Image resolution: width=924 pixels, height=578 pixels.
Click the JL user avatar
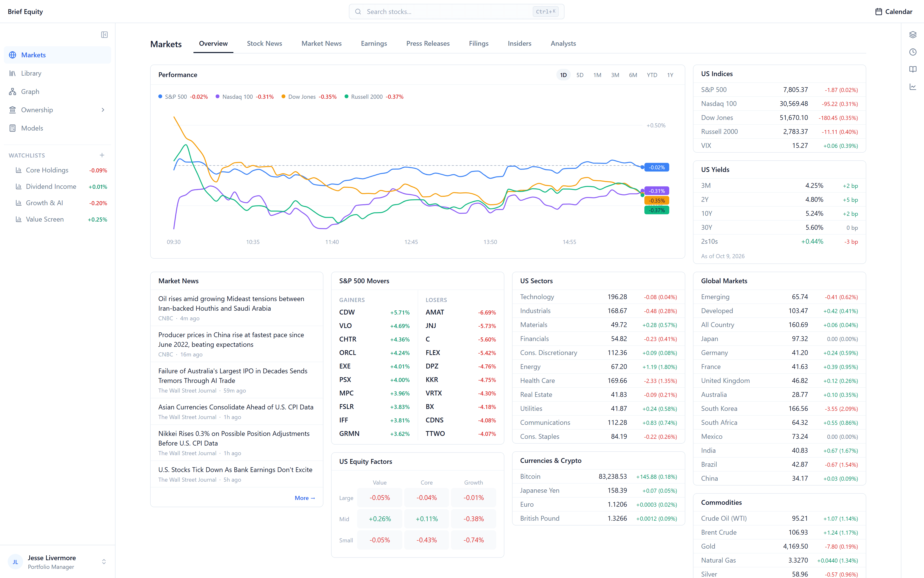coord(15,562)
